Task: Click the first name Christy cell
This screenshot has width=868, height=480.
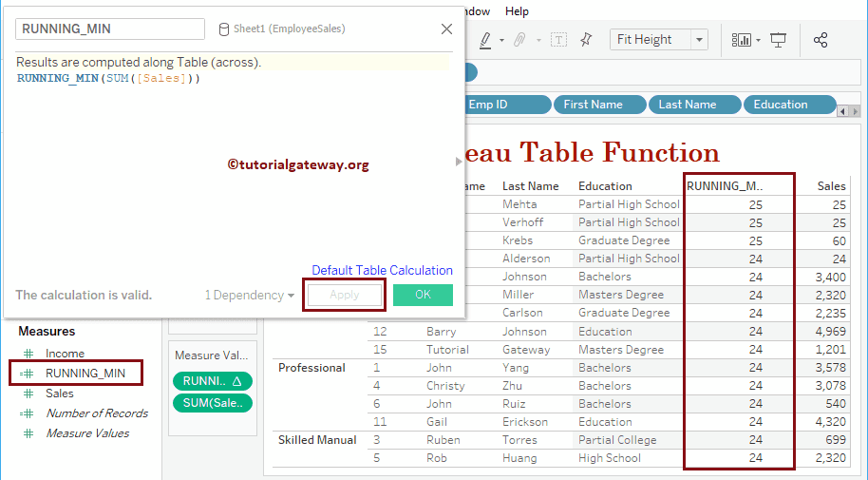Action: point(445,386)
